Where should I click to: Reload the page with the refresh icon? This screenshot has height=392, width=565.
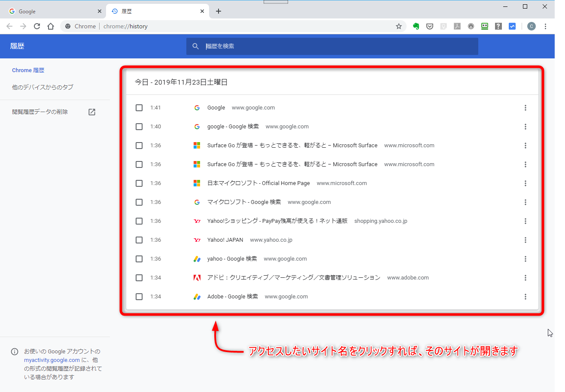pyautogui.click(x=37, y=26)
